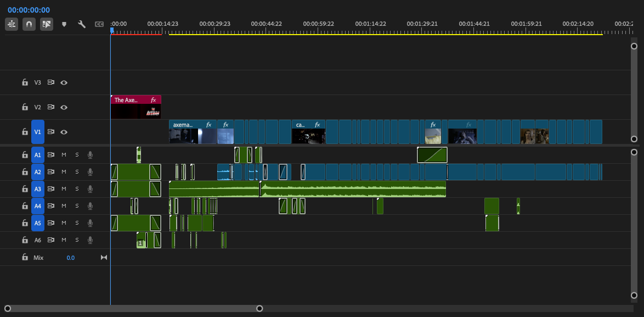Solo track A1 with S button
Image resolution: width=644 pixels, height=317 pixels.
coord(77,154)
